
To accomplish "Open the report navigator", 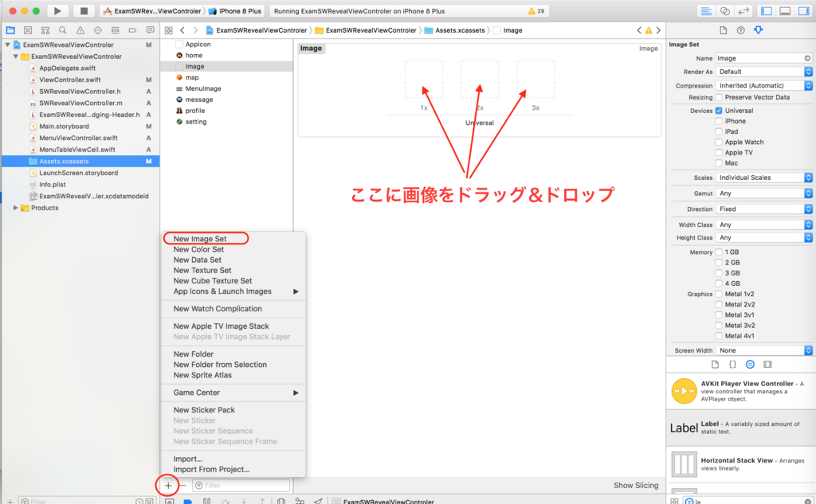I will [150, 30].
